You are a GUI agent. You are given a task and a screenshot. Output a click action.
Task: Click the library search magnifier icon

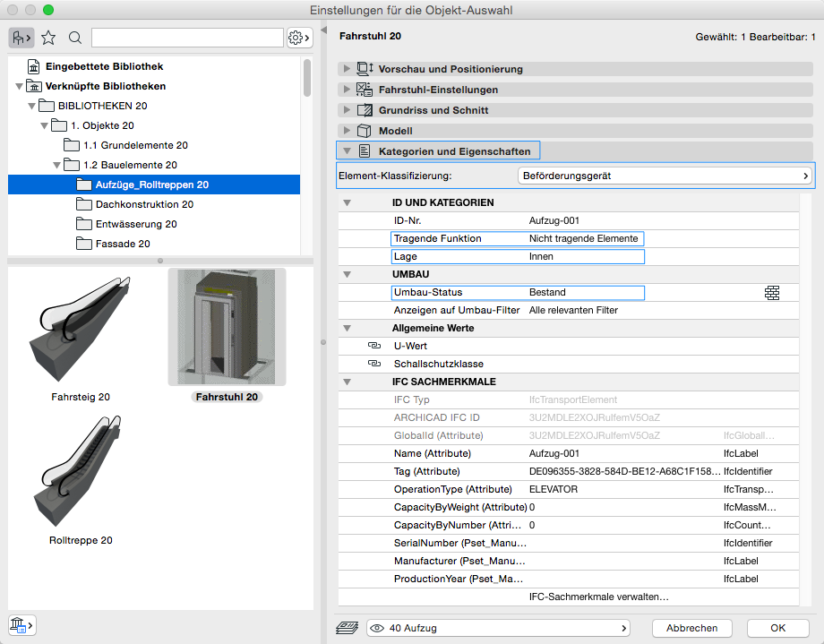[75, 38]
